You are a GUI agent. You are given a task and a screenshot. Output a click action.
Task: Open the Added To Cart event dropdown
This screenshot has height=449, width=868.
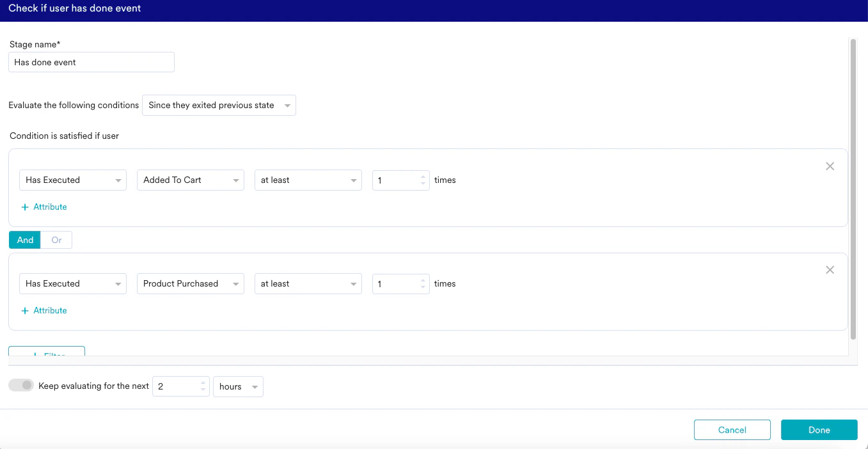coord(191,180)
